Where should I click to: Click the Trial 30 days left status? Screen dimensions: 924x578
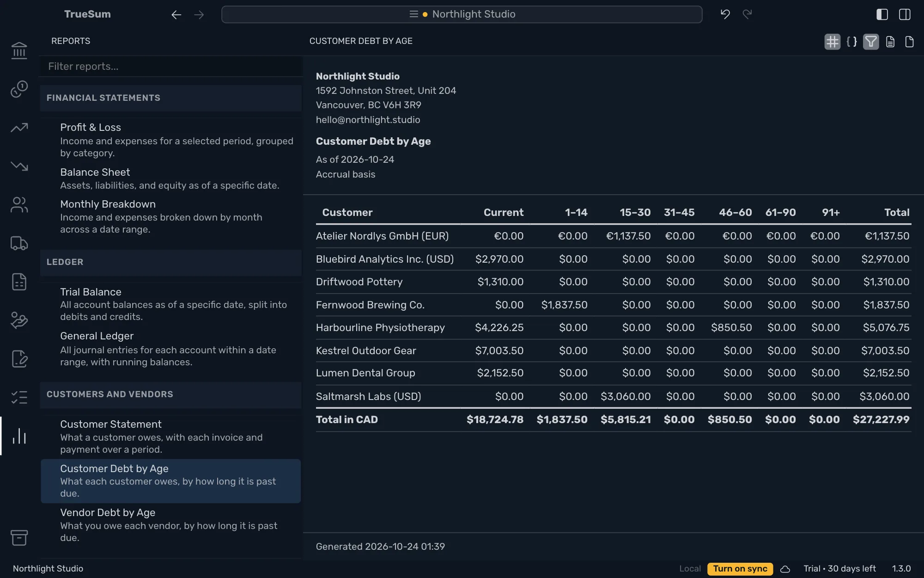839,569
